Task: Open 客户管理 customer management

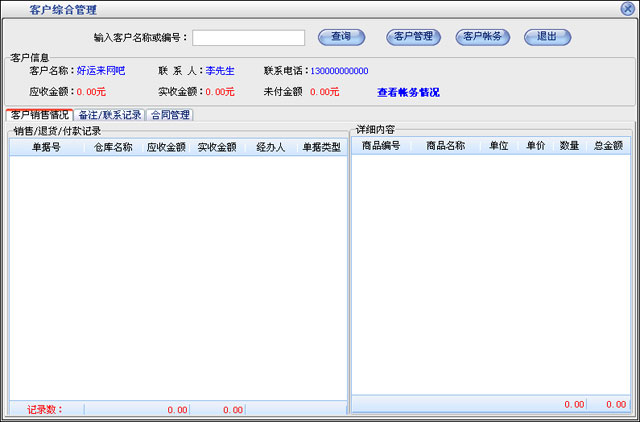Action: [x=413, y=37]
